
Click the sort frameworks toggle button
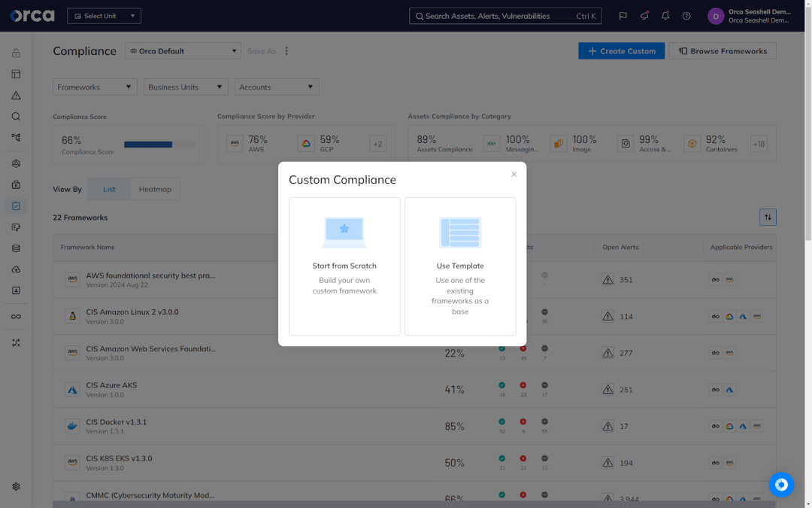[768, 217]
